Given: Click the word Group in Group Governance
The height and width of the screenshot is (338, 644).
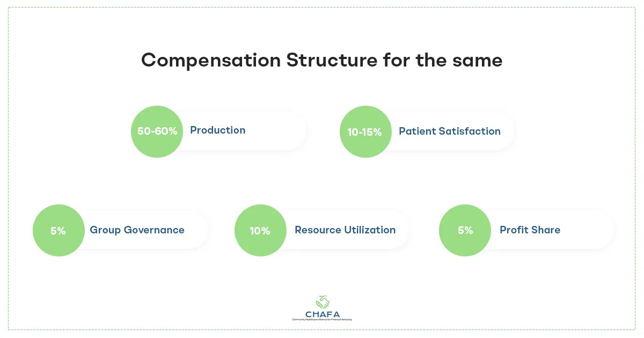Looking at the screenshot, I should 105,230.
